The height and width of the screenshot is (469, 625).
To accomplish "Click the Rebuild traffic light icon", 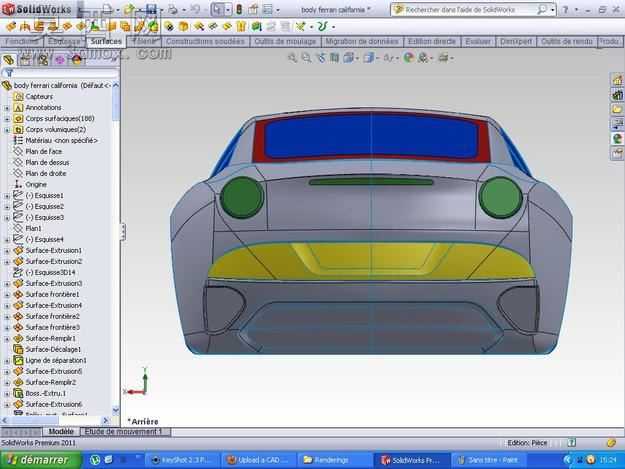I will point(239,9).
